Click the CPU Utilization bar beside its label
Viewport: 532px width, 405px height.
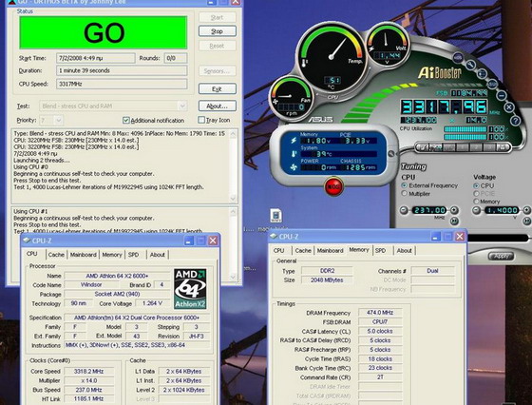point(465,129)
